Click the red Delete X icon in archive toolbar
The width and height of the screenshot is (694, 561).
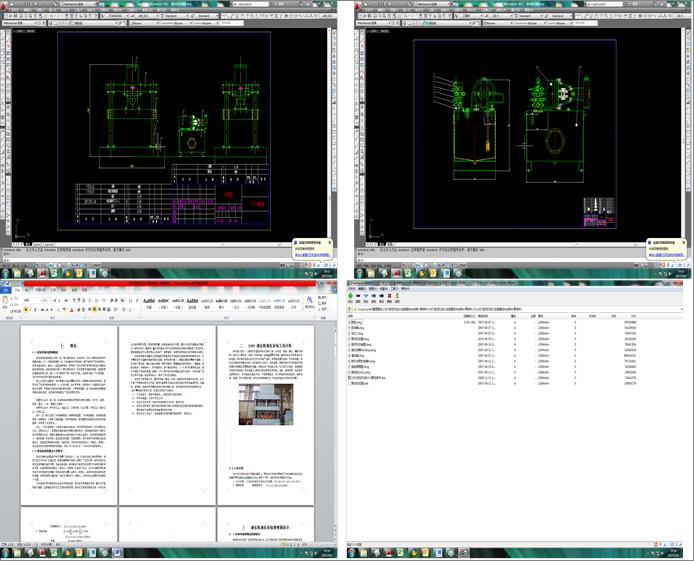click(x=391, y=296)
